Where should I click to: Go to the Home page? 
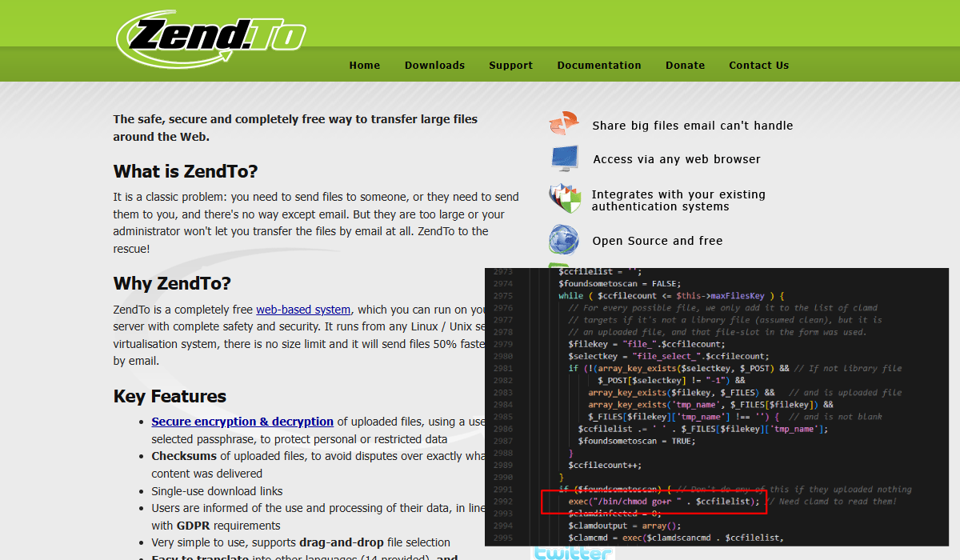pos(365,66)
